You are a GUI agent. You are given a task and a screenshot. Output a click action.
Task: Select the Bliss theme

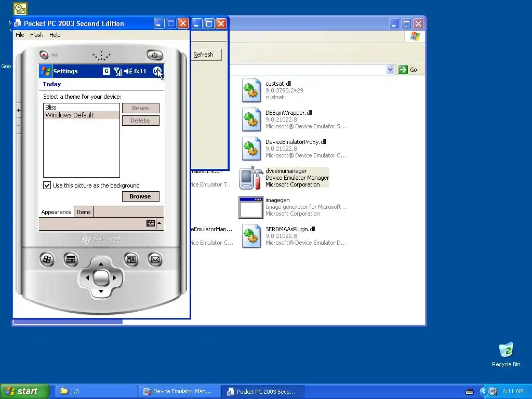82,107
